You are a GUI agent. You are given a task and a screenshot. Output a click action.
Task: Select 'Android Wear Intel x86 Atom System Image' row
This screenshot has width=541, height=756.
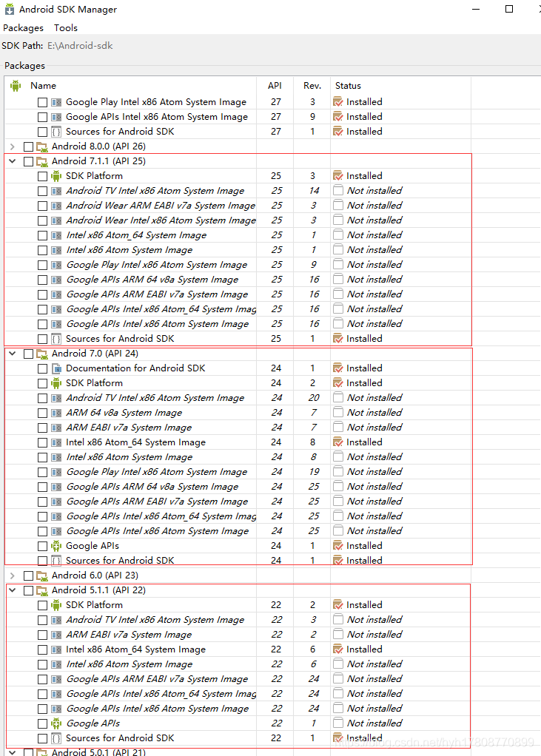[x=238, y=220]
